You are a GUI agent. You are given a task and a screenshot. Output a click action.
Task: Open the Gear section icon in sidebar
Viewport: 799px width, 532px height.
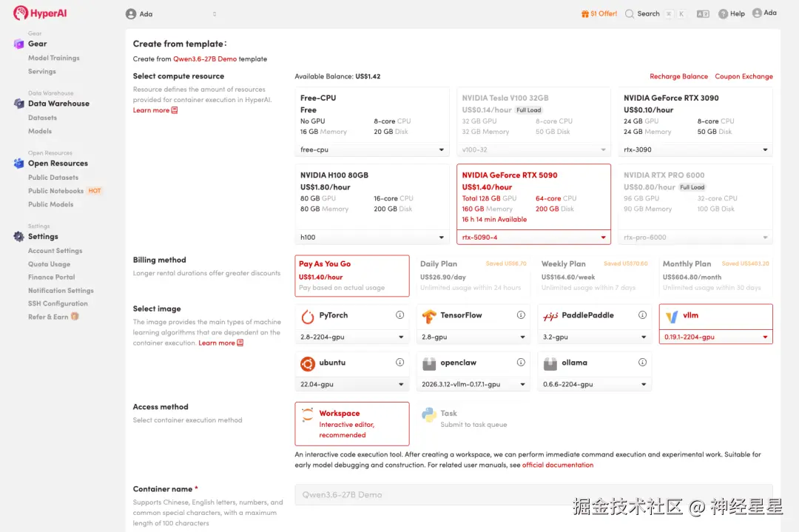click(18, 44)
